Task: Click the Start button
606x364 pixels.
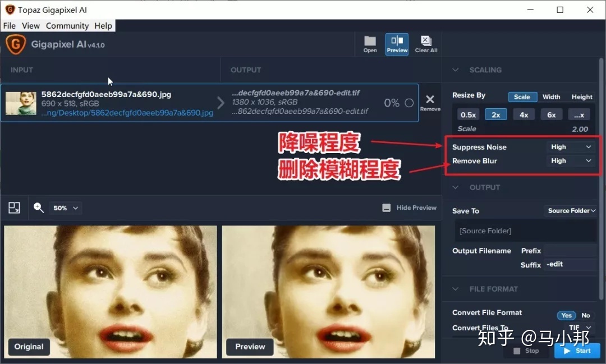Action: pyautogui.click(x=577, y=351)
